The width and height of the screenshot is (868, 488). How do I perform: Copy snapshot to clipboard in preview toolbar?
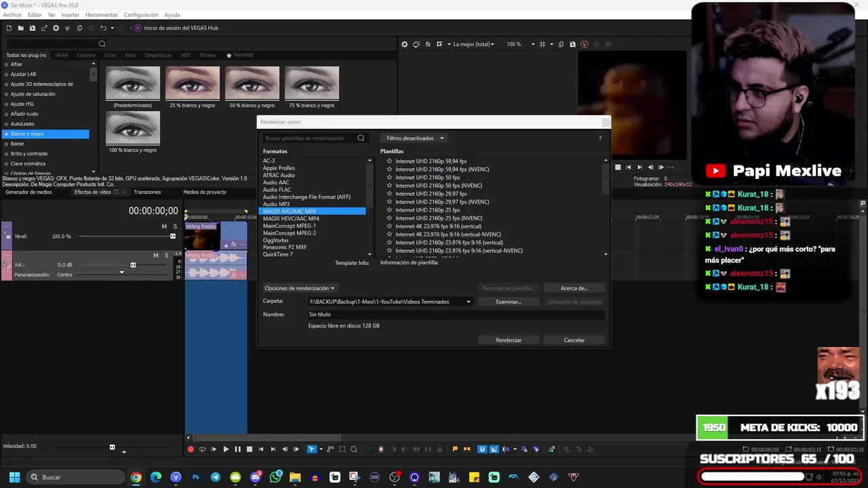(561, 44)
